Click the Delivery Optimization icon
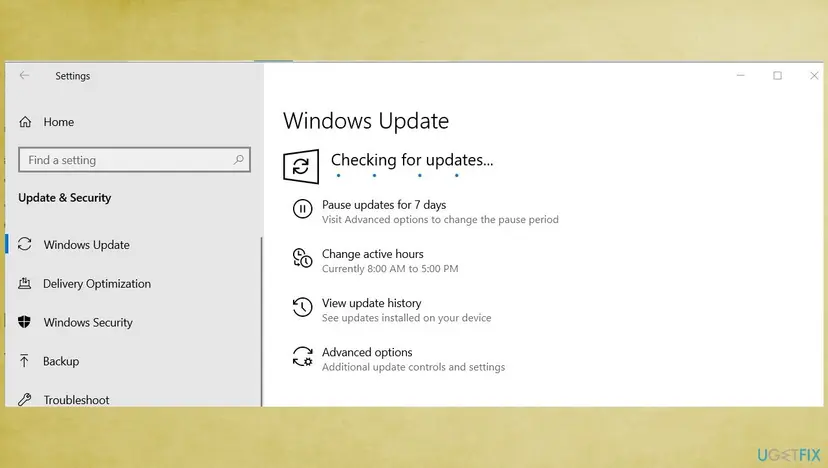This screenshot has width=828, height=468. pos(25,284)
